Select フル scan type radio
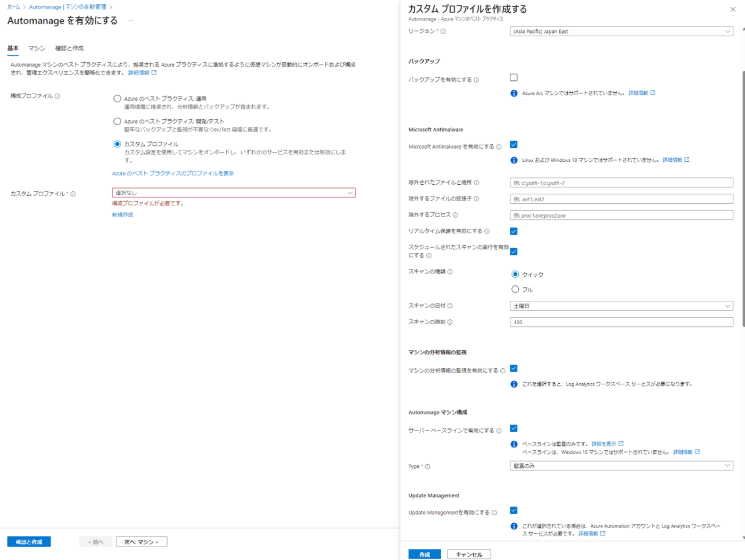This screenshot has height=560, width=745. point(515,290)
